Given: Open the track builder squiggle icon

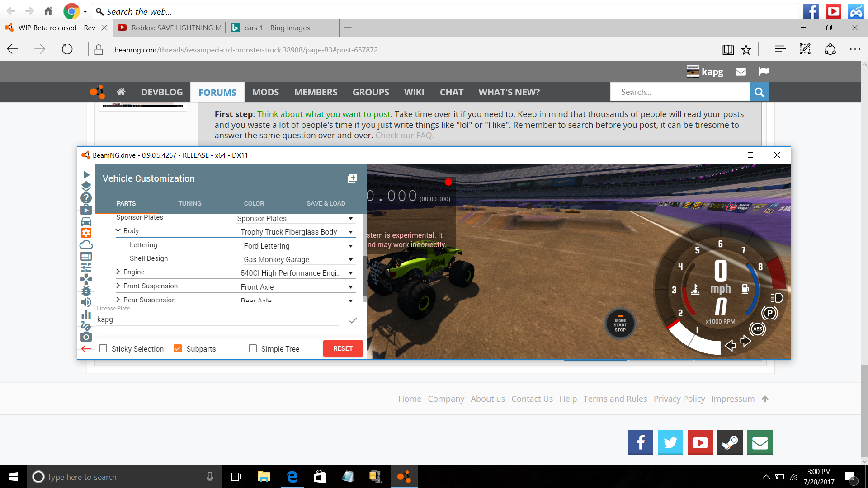Looking at the screenshot, I should click(86, 325).
